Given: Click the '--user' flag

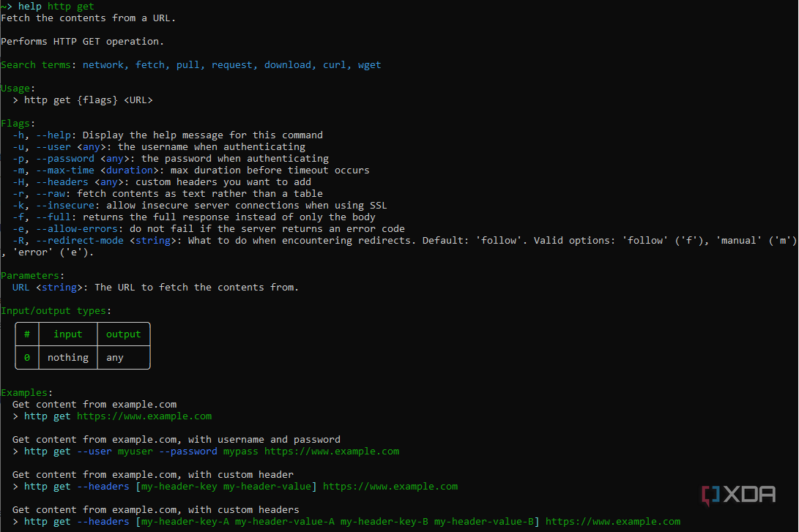Looking at the screenshot, I should (x=53, y=146).
